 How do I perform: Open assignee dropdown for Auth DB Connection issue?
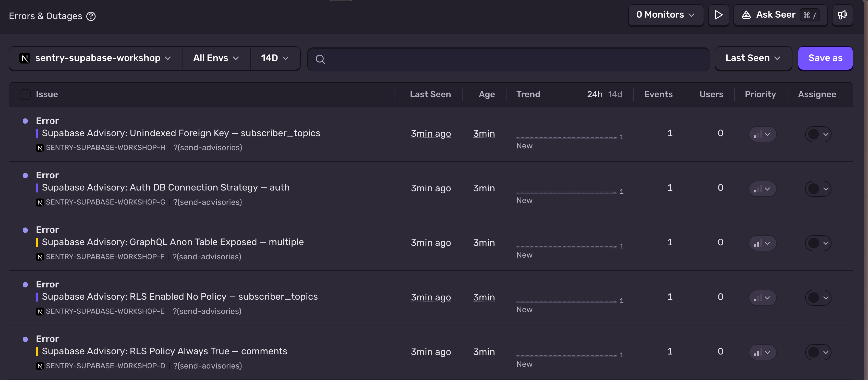[x=818, y=189]
